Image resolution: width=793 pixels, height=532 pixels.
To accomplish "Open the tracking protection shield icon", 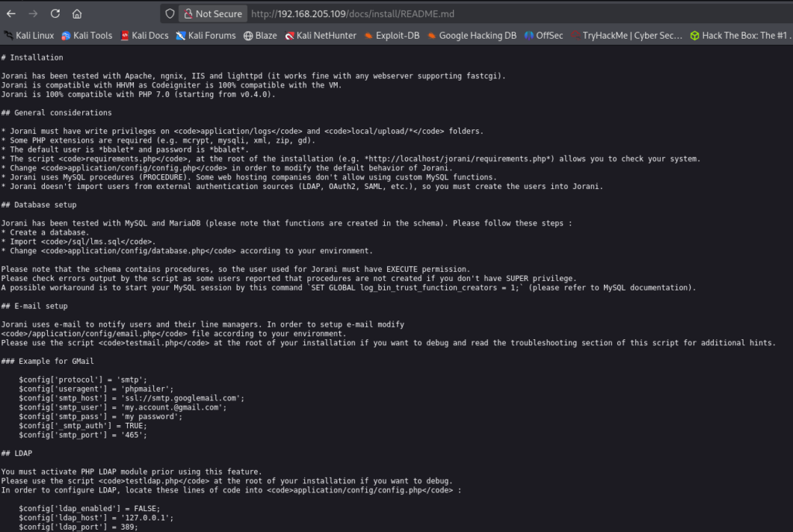I will click(x=170, y=14).
